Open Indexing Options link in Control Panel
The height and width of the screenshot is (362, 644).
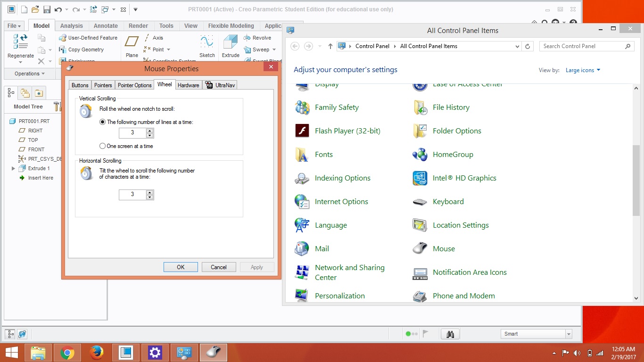pyautogui.click(x=343, y=178)
